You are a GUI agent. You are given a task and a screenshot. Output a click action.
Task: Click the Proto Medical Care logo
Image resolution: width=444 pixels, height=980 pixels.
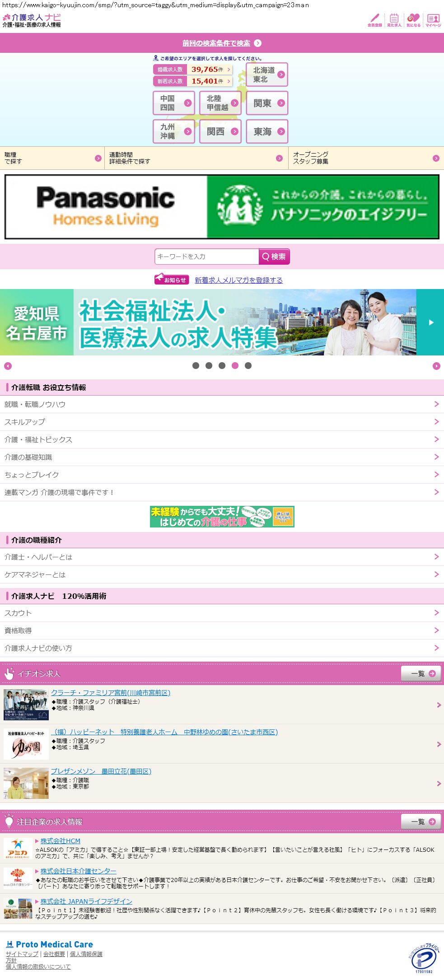[49, 944]
